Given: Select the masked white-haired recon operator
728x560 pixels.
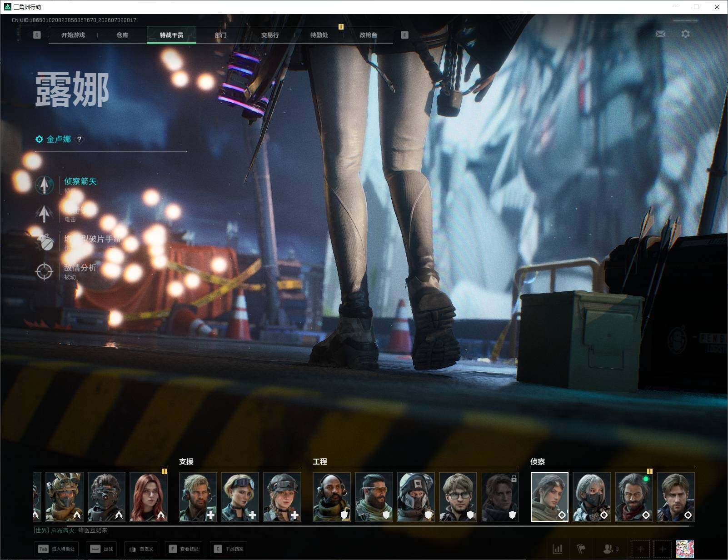Looking at the screenshot, I should pos(591,497).
